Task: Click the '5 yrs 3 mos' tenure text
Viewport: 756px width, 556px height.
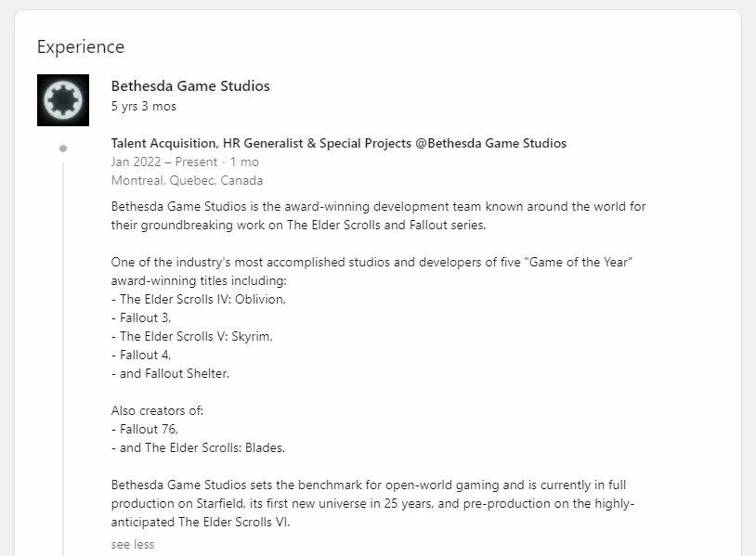Action: (x=144, y=106)
